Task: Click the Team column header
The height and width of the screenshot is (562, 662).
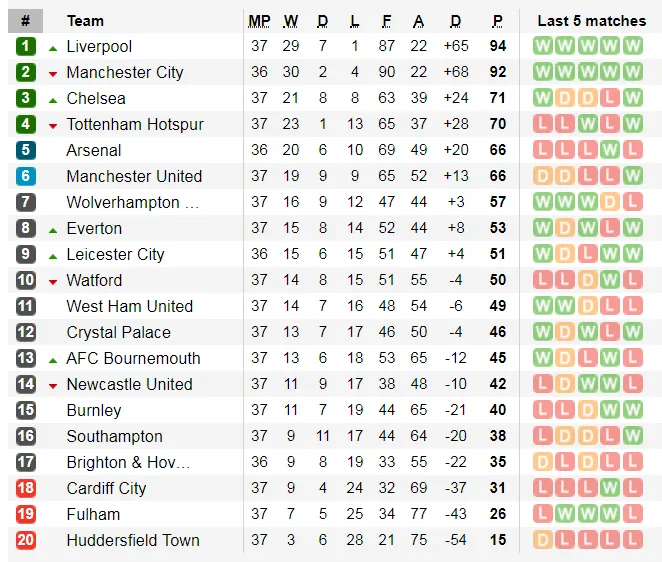Action: (x=85, y=20)
